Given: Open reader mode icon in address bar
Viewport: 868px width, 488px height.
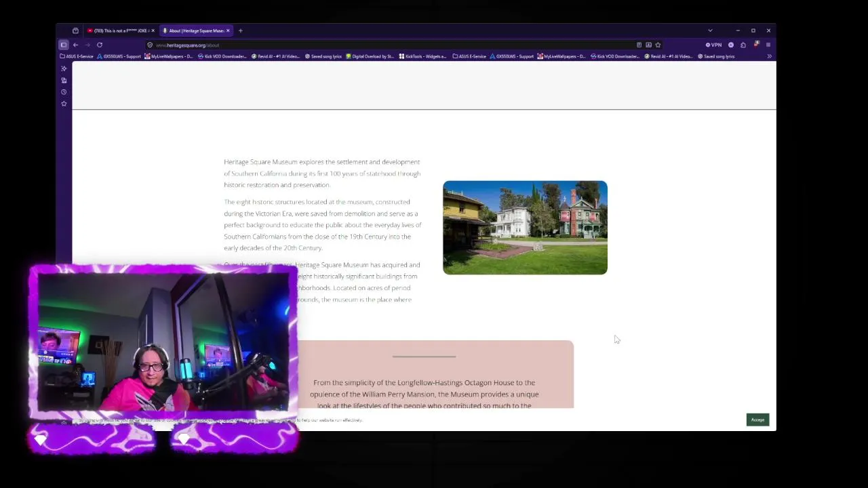Looking at the screenshot, I should pos(639,45).
